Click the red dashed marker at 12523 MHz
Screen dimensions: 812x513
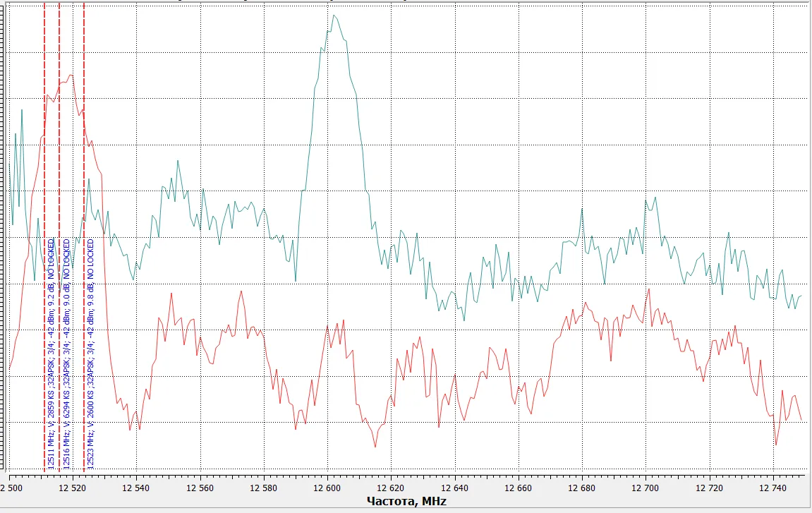(84, 176)
